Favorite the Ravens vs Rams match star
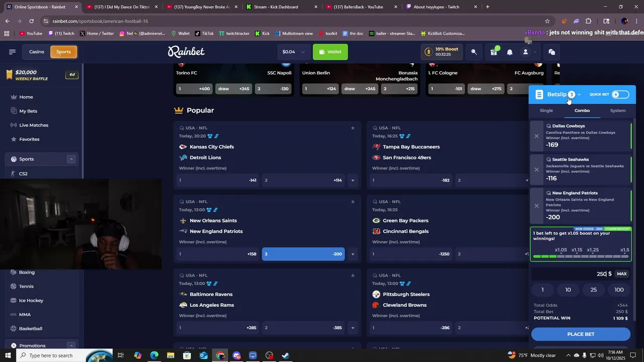 tap(353, 276)
